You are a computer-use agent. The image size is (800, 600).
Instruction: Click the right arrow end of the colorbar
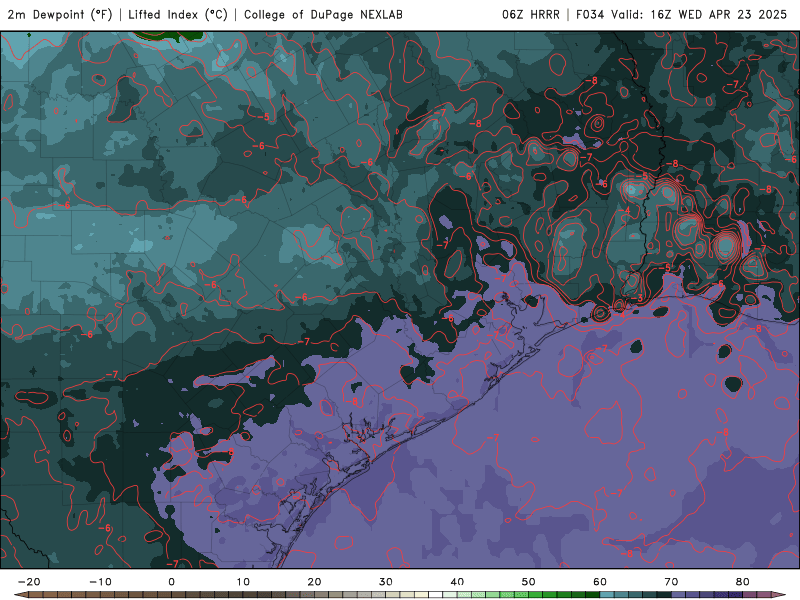point(779,595)
